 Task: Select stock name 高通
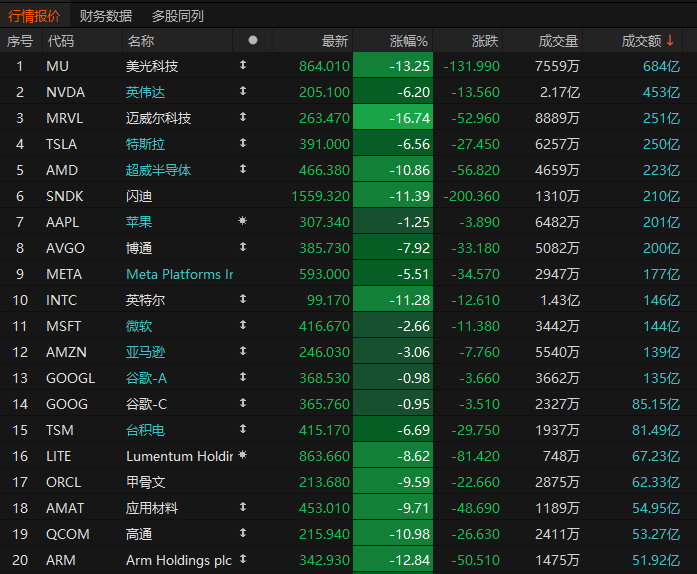coord(139,534)
